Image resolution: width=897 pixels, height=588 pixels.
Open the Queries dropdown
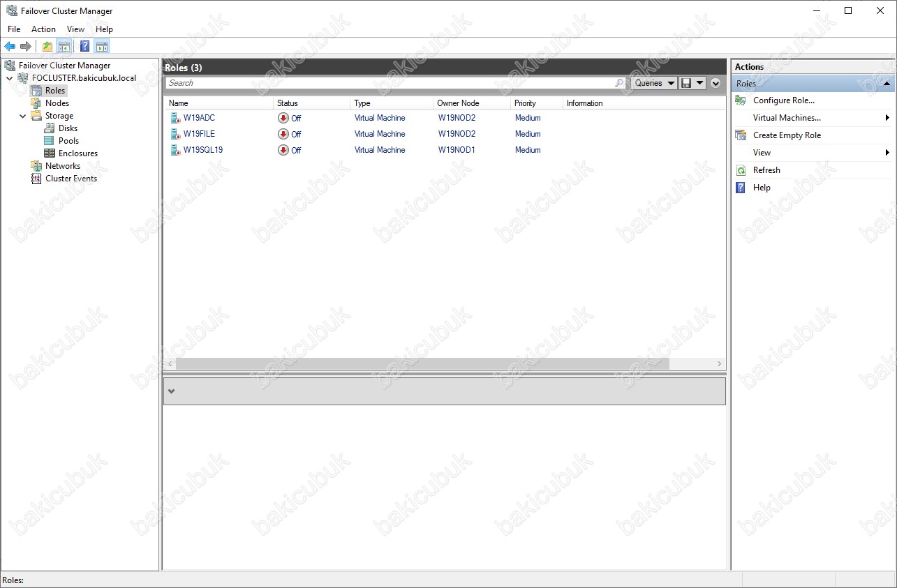[x=655, y=83]
